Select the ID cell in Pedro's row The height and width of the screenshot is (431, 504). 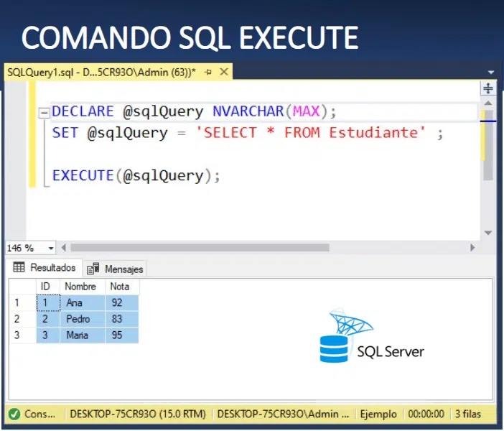pos(48,319)
